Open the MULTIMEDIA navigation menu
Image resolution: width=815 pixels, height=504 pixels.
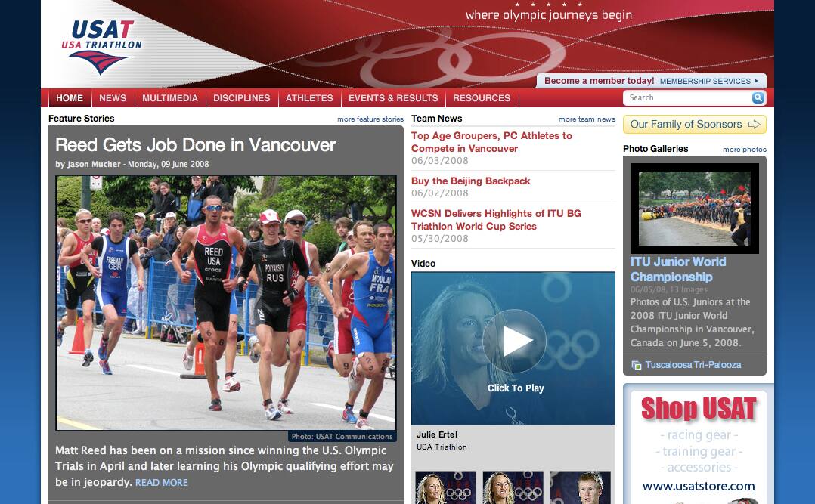click(x=169, y=97)
